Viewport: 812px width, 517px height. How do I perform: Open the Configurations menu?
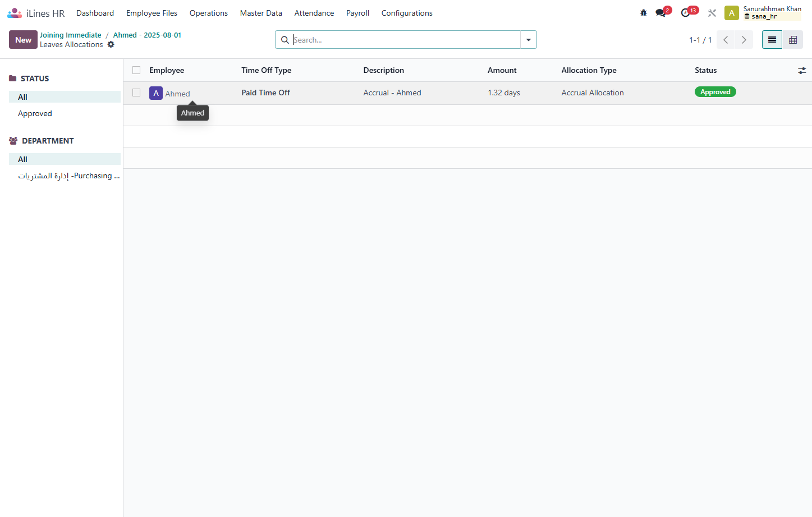pyautogui.click(x=407, y=13)
